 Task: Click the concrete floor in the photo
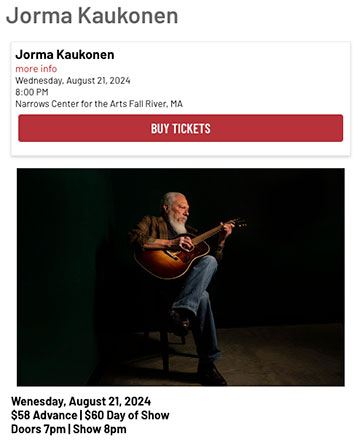(x=283, y=355)
